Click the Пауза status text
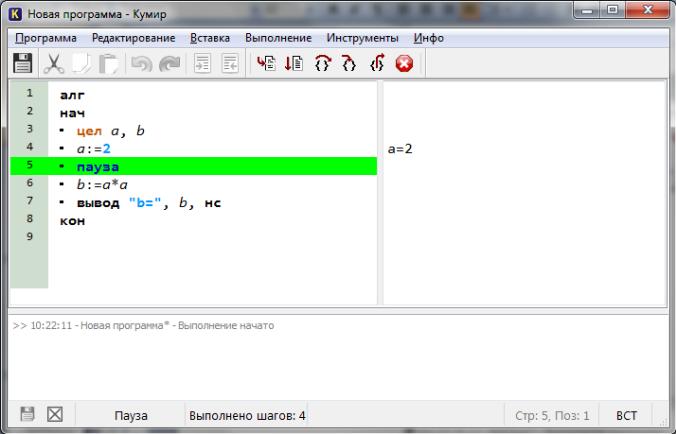676x434 pixels. (x=131, y=415)
